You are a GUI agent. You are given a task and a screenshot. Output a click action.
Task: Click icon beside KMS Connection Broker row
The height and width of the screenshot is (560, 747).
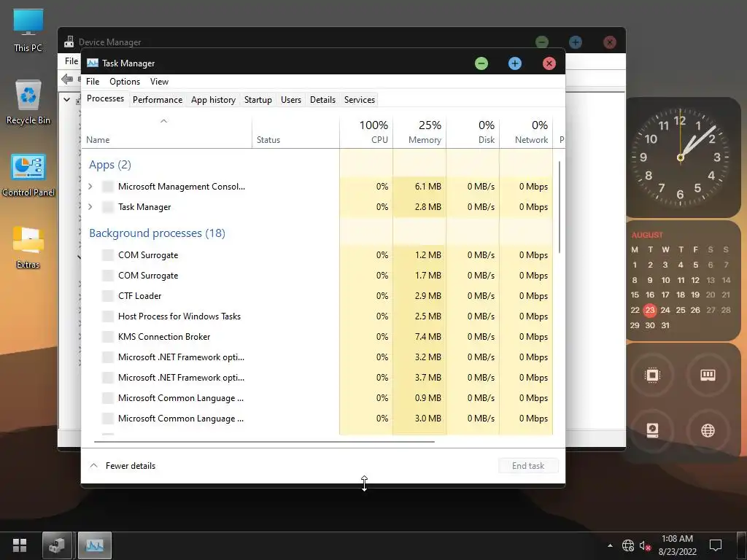pos(108,337)
